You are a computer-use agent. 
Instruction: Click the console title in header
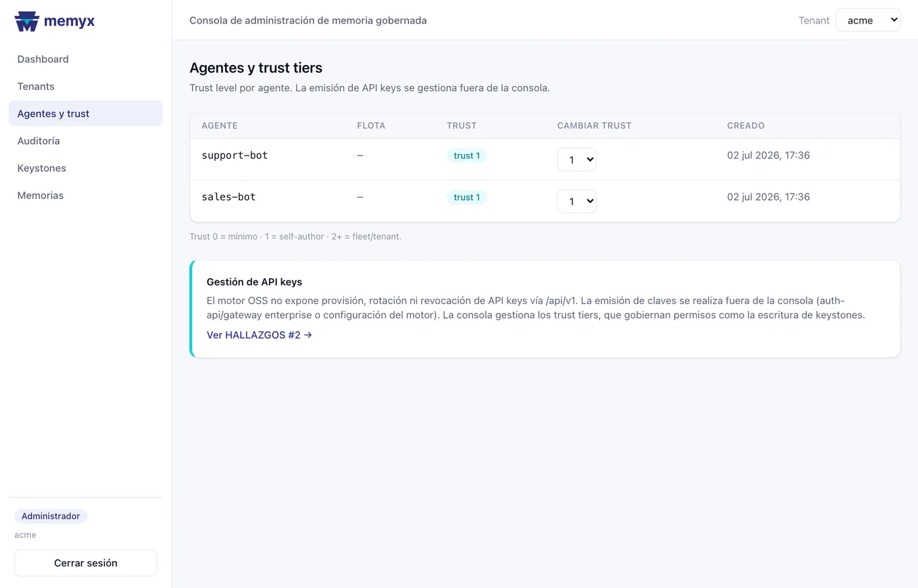point(308,20)
